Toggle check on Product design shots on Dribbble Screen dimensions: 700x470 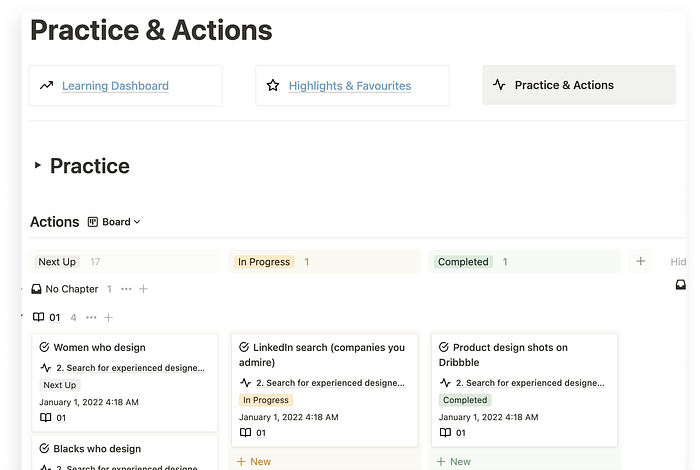point(444,347)
